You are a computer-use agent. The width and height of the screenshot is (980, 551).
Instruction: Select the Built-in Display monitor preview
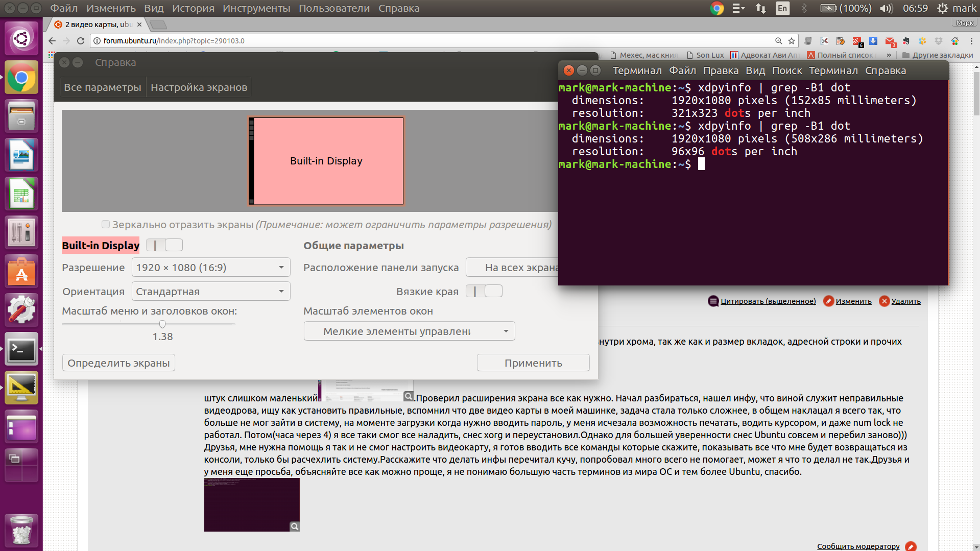[x=326, y=161]
